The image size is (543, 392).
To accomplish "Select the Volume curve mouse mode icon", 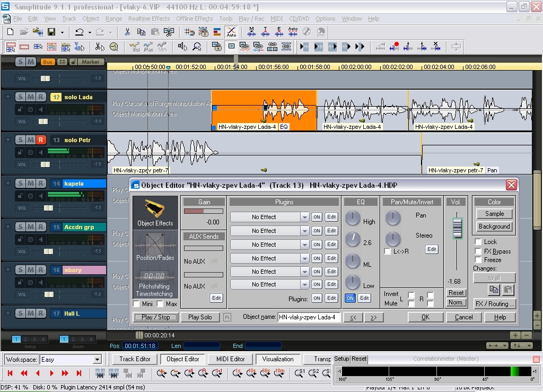I will [135, 47].
